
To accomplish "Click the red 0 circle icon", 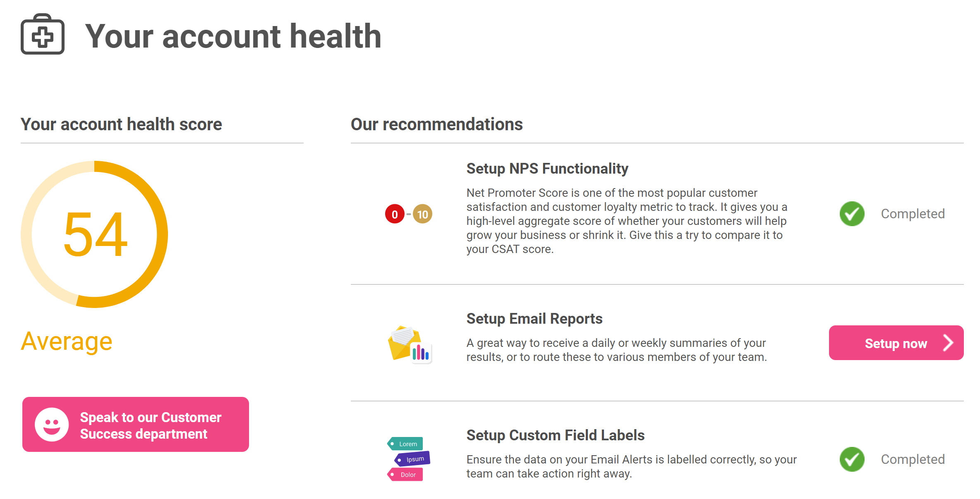I will click(x=395, y=214).
